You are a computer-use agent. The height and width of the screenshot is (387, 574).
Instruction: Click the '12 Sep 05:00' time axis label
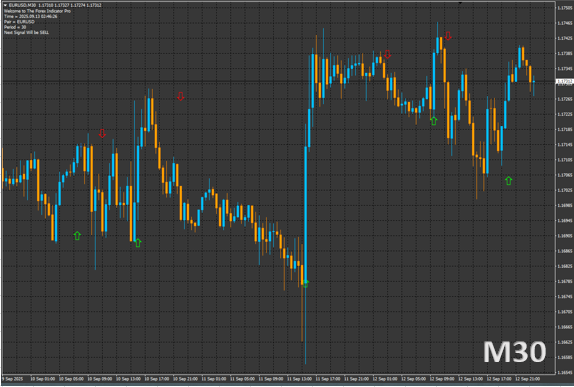coord(414,379)
